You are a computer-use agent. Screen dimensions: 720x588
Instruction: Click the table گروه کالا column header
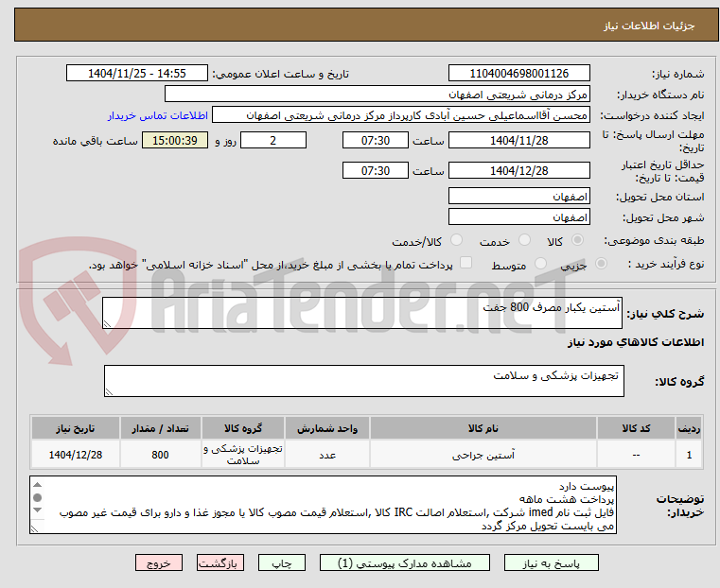(x=243, y=428)
